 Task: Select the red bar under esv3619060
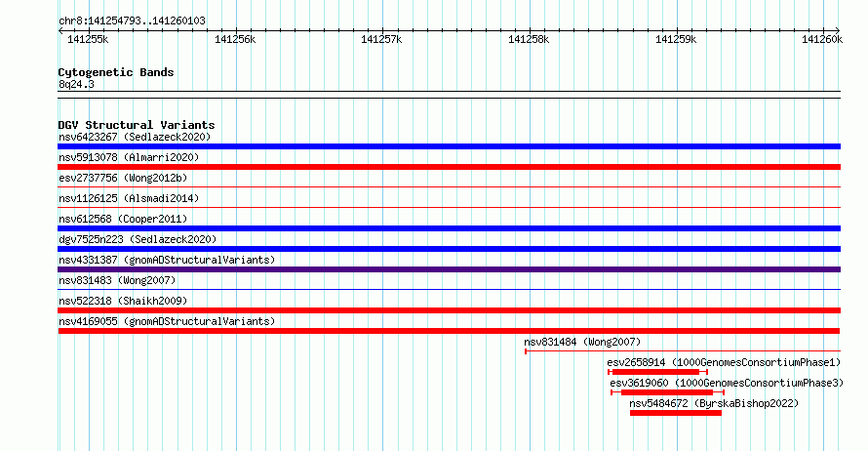coord(668,392)
